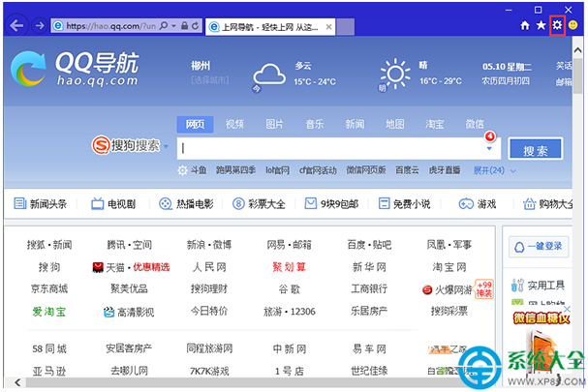588x392 pixels.
Task: Open the 新浪·微博 link
Action: [x=209, y=245]
